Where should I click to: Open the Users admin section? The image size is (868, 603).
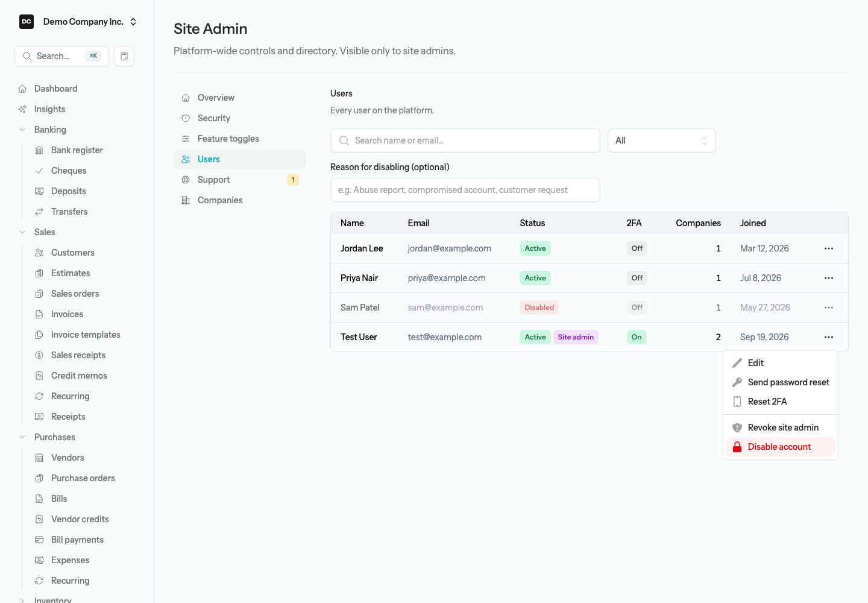click(x=240, y=159)
